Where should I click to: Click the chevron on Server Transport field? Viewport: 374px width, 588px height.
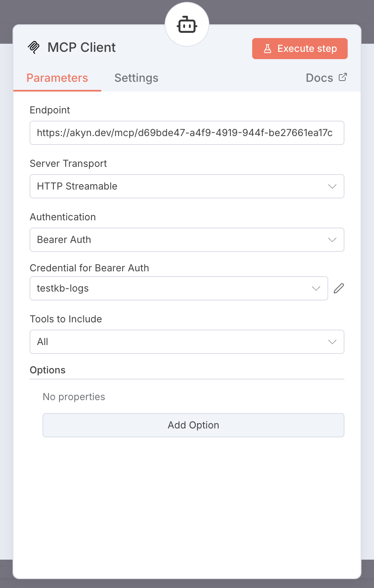click(332, 186)
